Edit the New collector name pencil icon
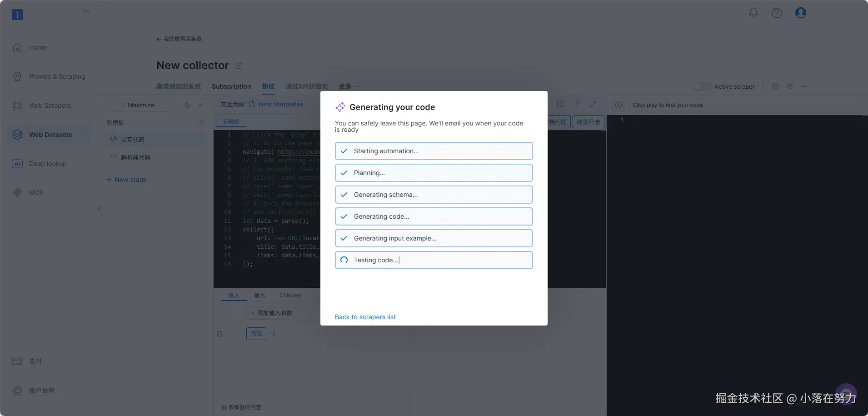The width and height of the screenshot is (868, 416). pyautogui.click(x=239, y=65)
